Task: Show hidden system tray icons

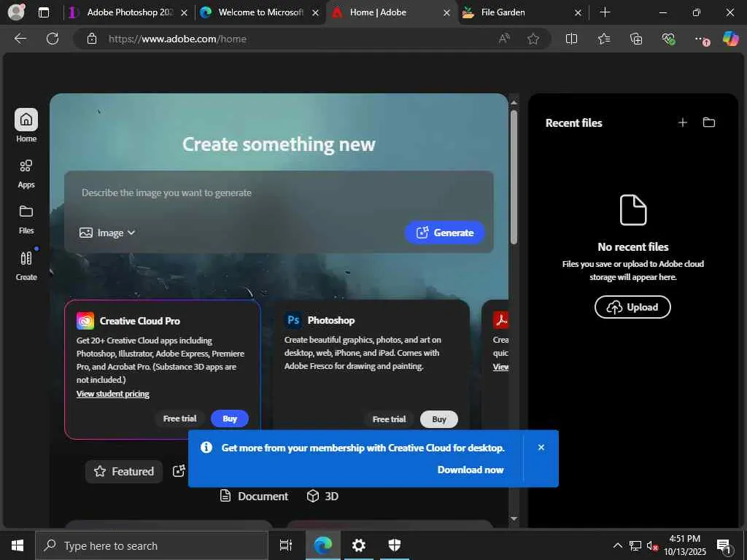Action: [617, 545]
